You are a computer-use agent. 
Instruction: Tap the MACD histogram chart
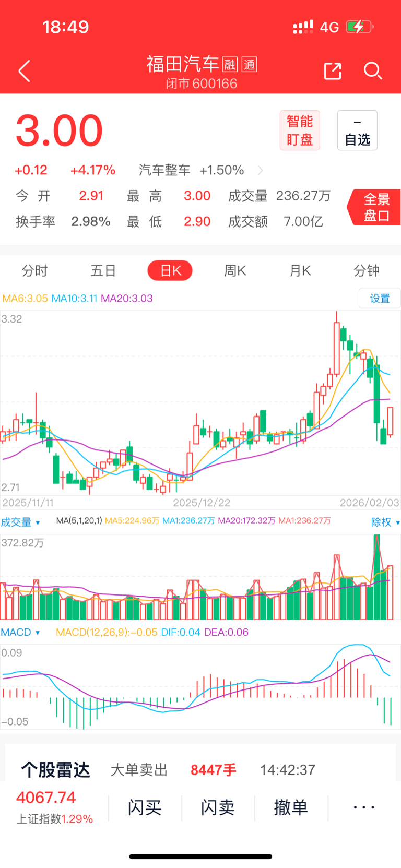(x=200, y=686)
